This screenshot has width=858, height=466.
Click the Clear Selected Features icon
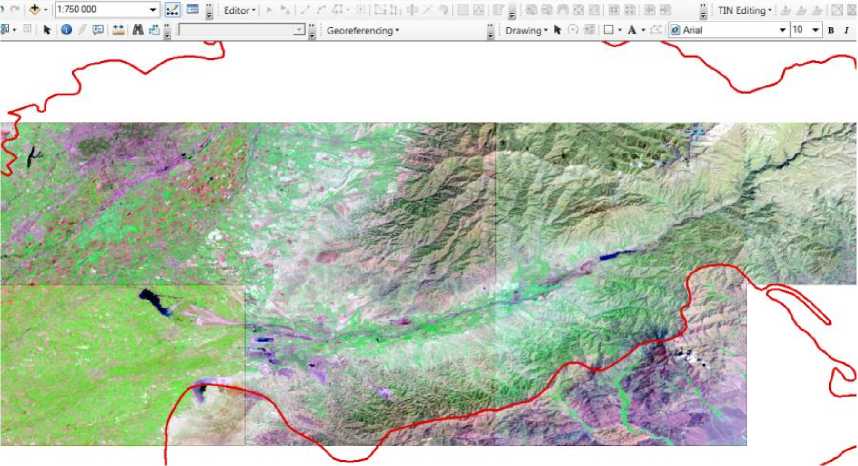click(27, 30)
